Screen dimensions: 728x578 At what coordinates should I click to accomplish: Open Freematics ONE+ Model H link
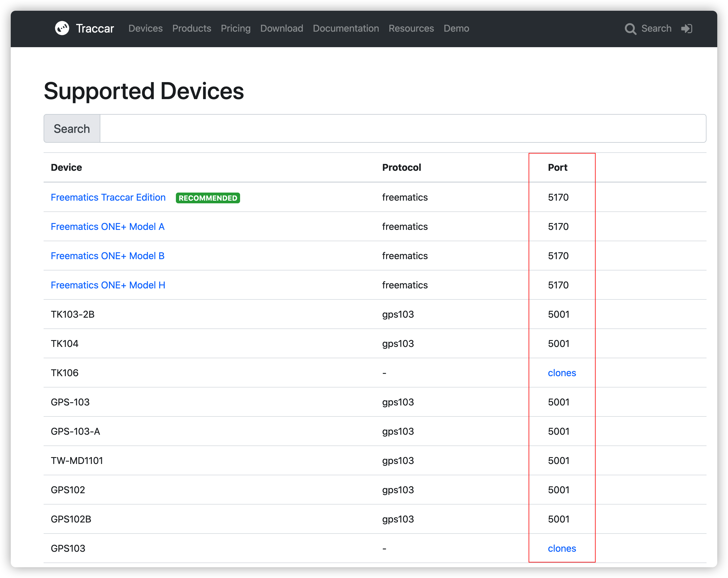pyautogui.click(x=108, y=285)
